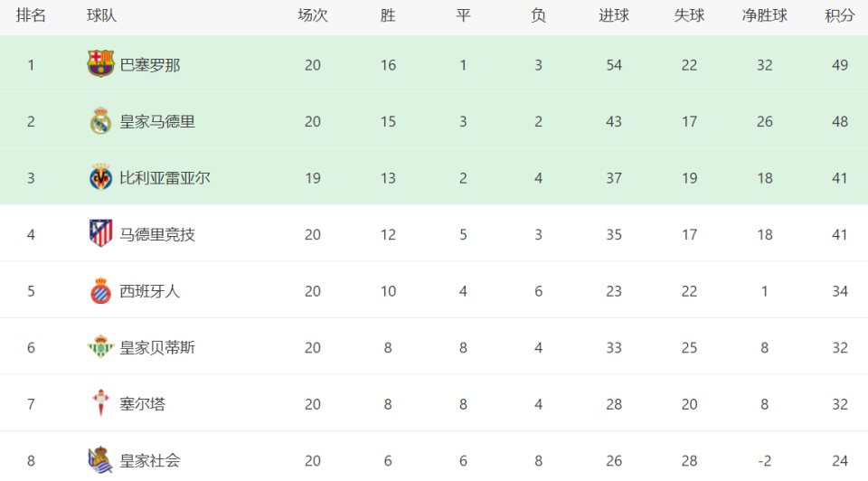
Task: Open the 马德里竞技 team page
Action: click(x=157, y=234)
